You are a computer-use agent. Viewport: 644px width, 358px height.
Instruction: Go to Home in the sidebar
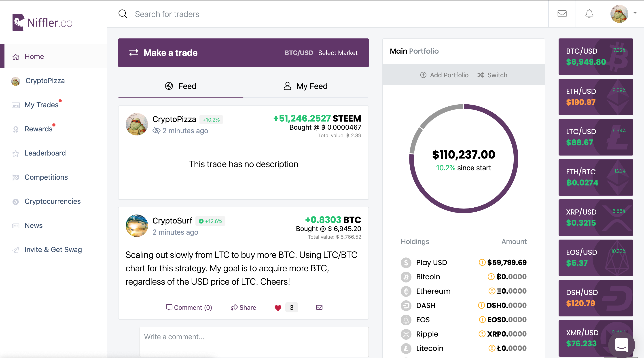tap(53, 57)
